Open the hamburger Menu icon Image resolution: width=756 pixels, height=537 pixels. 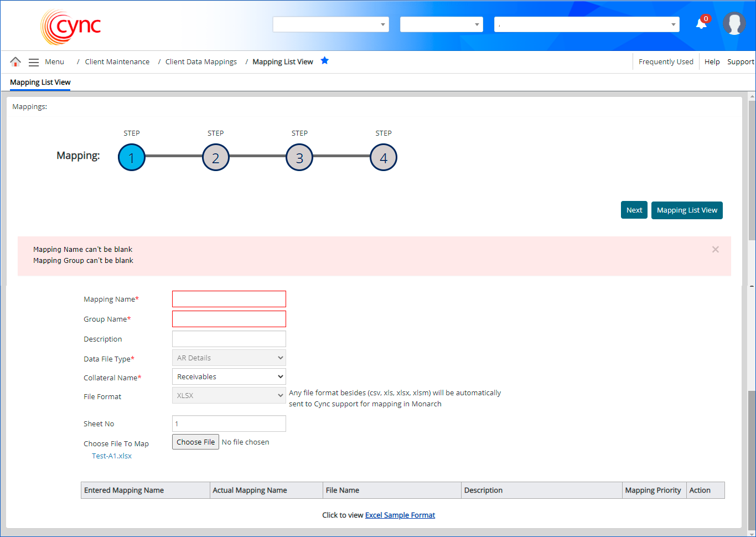point(34,62)
